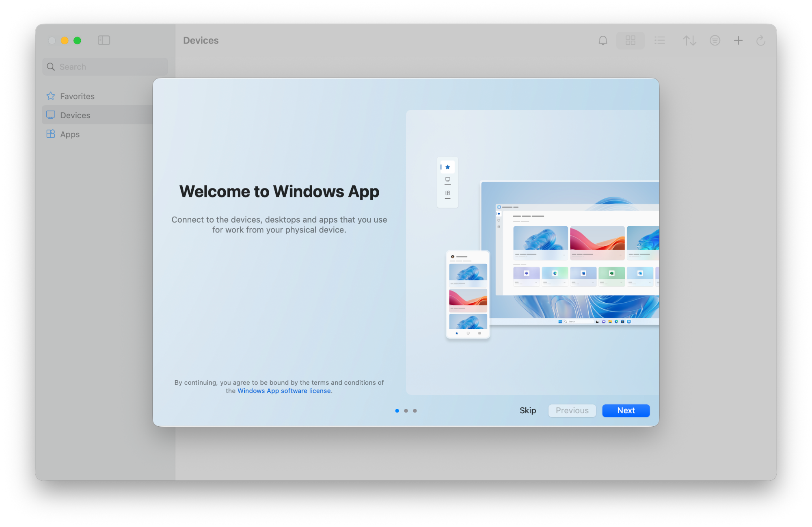Jump to the second onboarding page dot
The height and width of the screenshot is (527, 812).
(406, 411)
